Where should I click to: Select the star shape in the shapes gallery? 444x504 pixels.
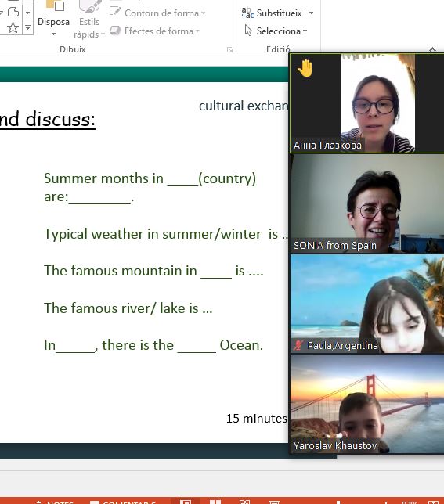coord(13,27)
